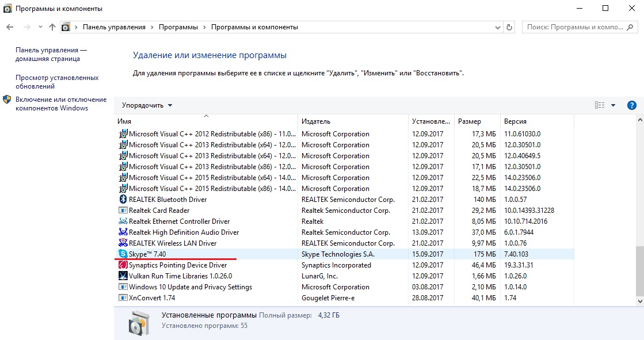644x340 pixels.
Task: Open the help question mark button
Action: (632, 105)
